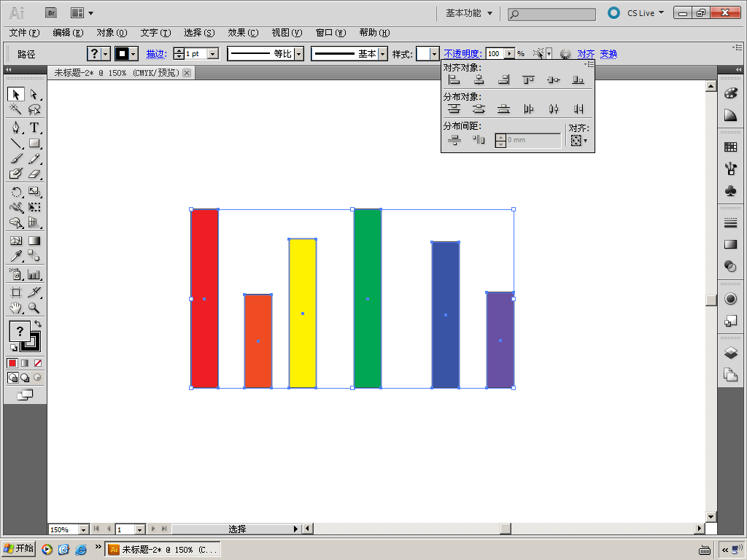Click vertical distribute top icon
The width and height of the screenshot is (747, 560).
pyautogui.click(x=454, y=109)
